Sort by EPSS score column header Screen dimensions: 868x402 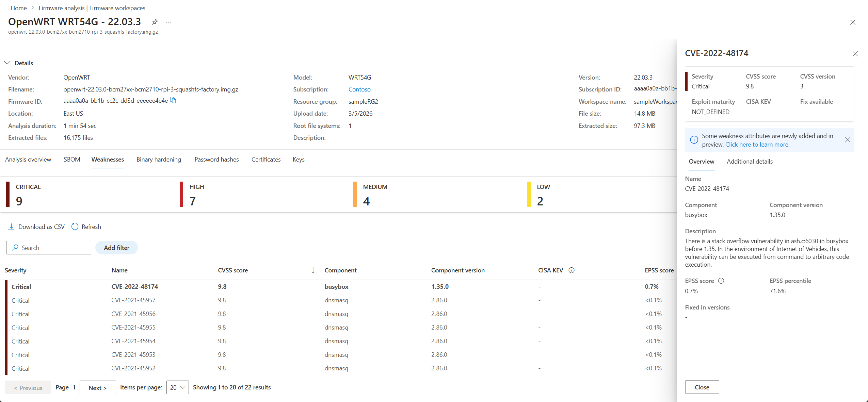tap(659, 270)
